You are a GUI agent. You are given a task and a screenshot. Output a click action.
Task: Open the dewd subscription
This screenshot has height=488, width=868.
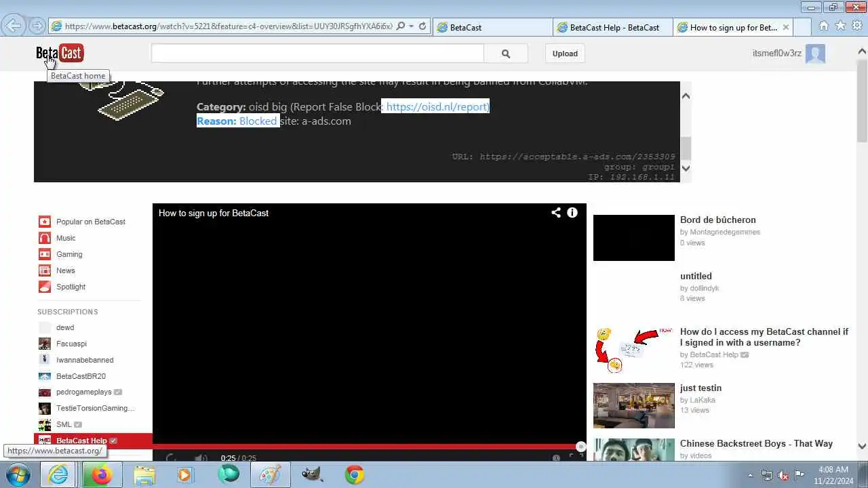[x=65, y=327]
